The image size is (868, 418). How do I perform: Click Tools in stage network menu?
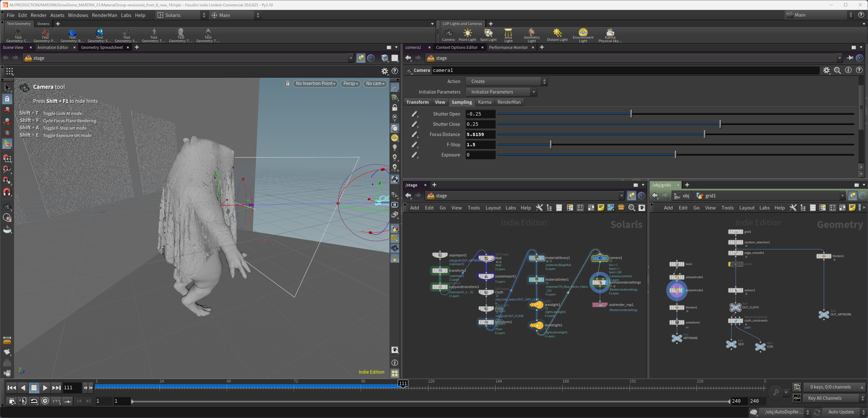click(473, 208)
